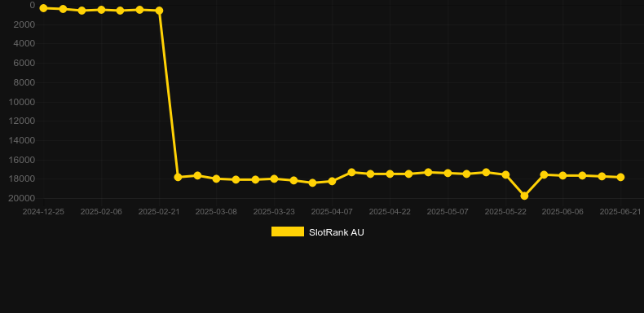Screen dimensions: 644x313
Task: Click the 10000 y-axis label
Action: coord(22,102)
